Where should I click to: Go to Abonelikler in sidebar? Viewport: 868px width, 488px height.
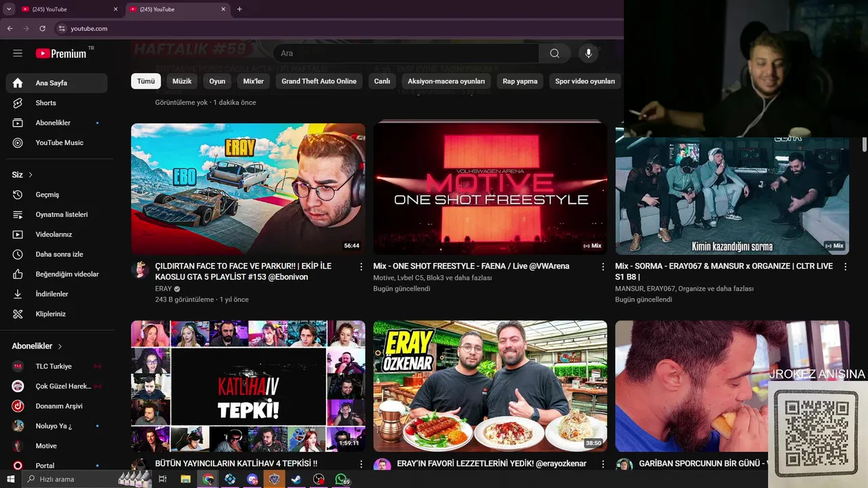click(x=57, y=123)
